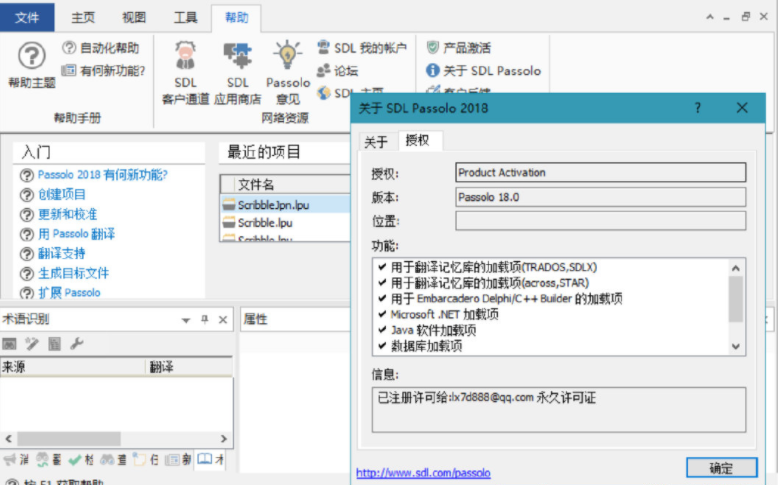Viewport: 778px width, 485px height.
Task: Pin the 术语识别 panel with pushpin
Action: coord(205,319)
